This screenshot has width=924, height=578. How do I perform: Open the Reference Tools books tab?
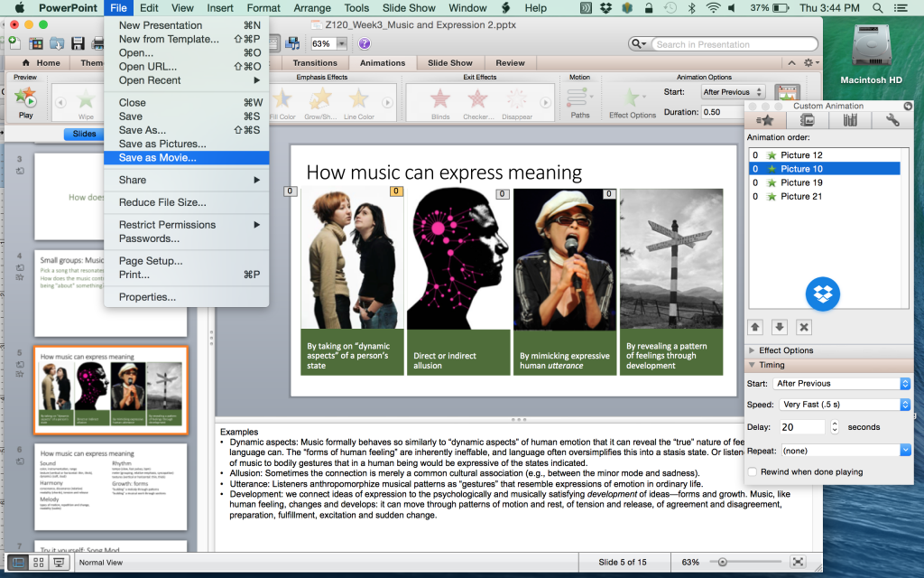(x=850, y=120)
